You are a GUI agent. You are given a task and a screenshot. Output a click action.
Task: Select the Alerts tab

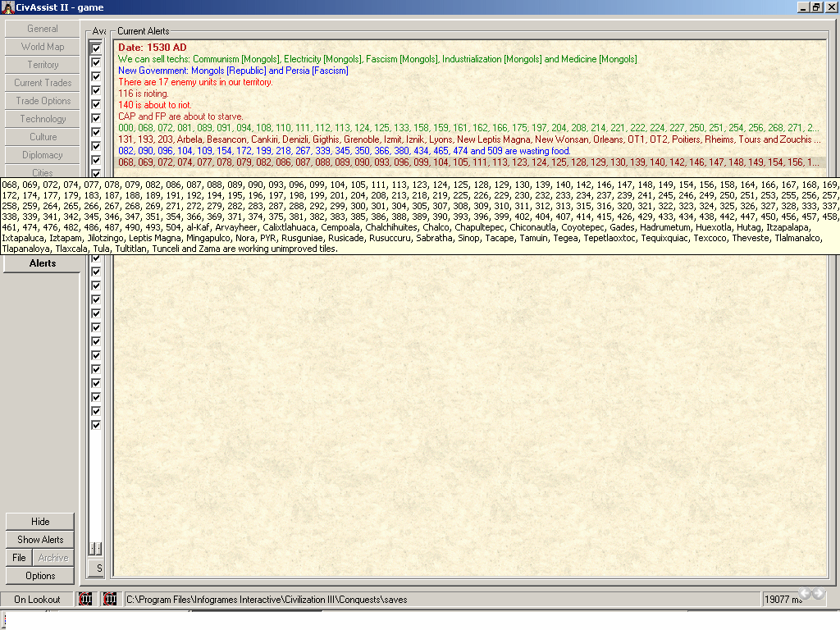point(43,263)
